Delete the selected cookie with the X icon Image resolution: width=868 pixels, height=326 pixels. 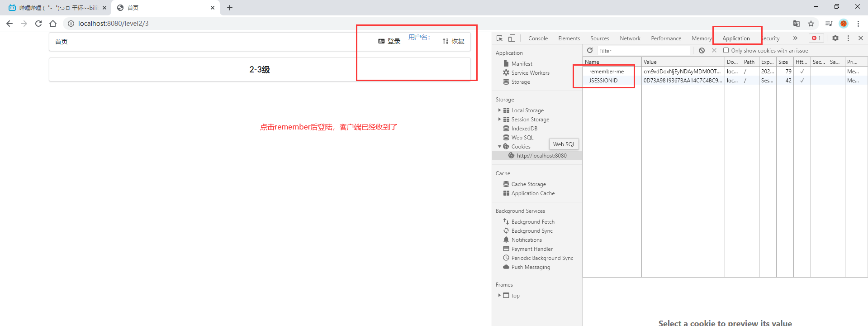pyautogui.click(x=714, y=50)
